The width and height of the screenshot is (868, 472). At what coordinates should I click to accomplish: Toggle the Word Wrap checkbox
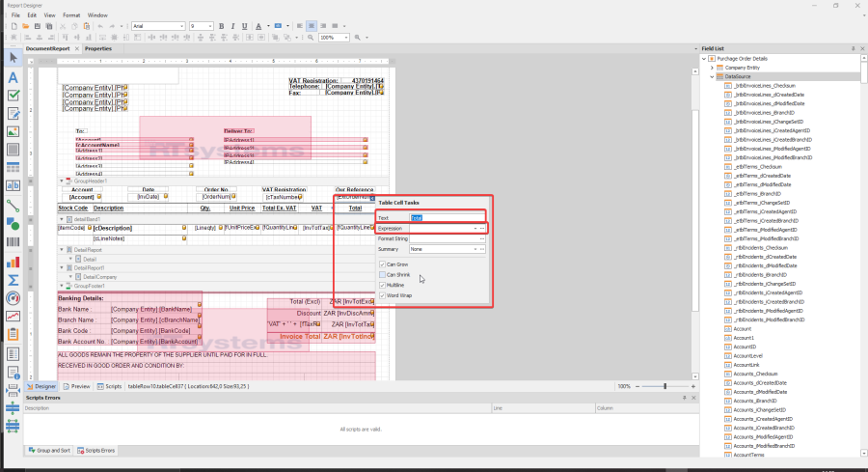click(x=382, y=295)
